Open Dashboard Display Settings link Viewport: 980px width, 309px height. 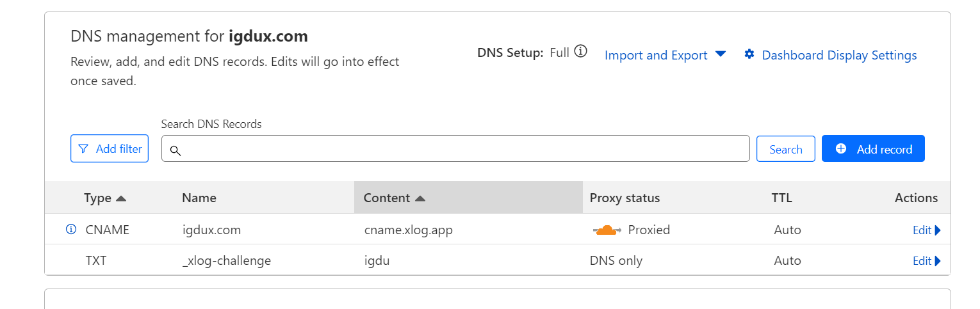[839, 55]
